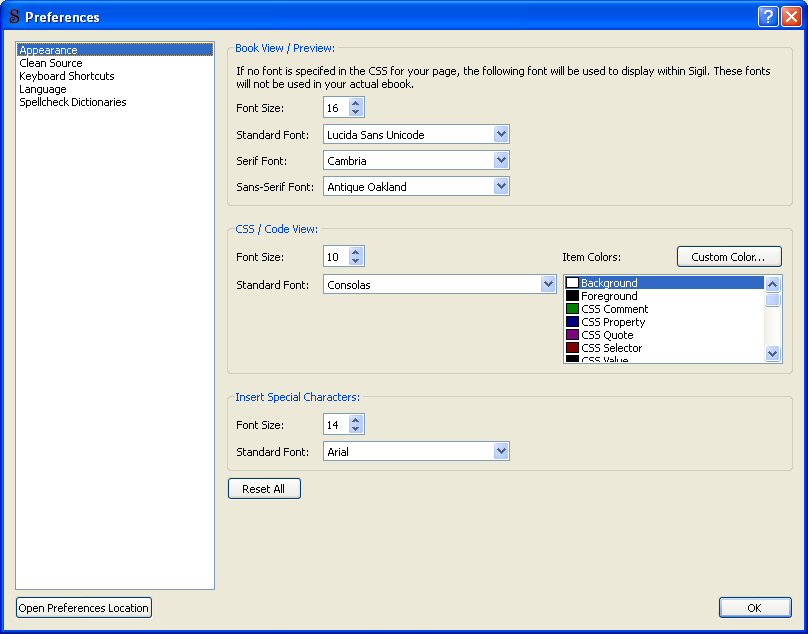The image size is (808, 634).
Task: Click the Help question mark title bar icon
Action: point(768,16)
